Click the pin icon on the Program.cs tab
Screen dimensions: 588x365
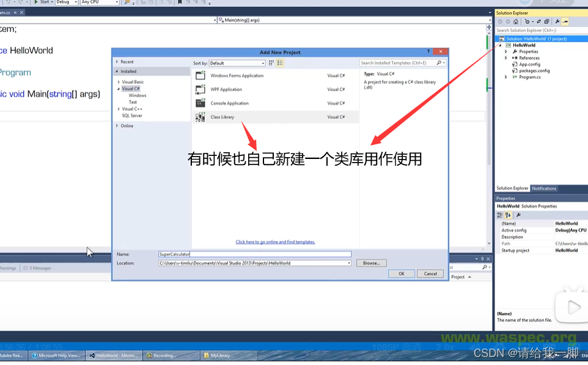click(x=15, y=12)
